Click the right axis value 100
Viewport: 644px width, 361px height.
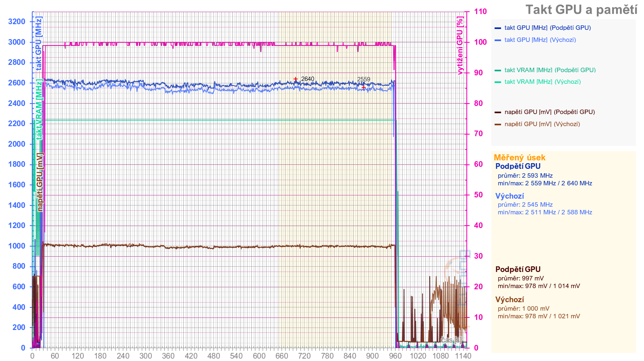[x=480, y=42]
